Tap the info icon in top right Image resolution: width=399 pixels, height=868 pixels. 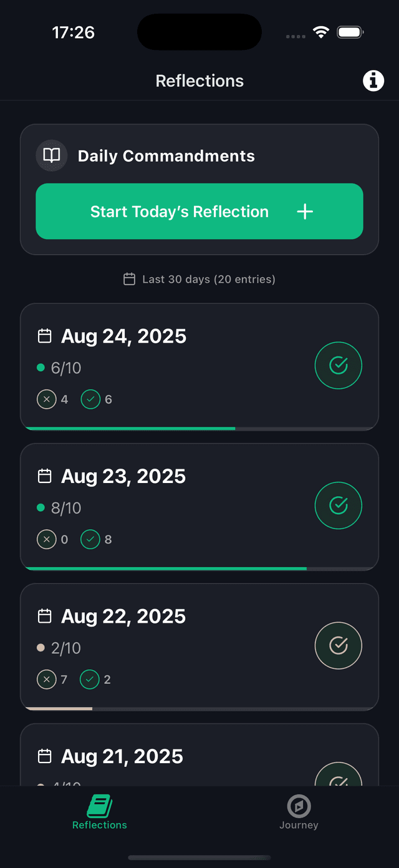tap(373, 80)
